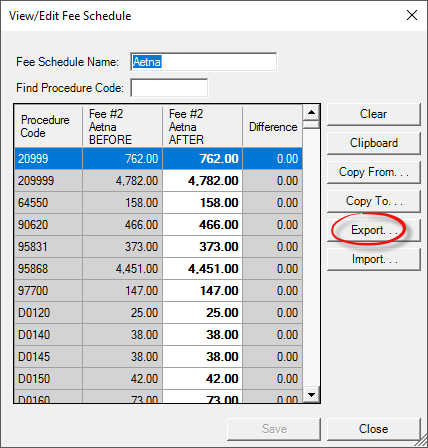The height and width of the screenshot is (448, 428).
Task: Click the window resize grip corner
Action: point(422,442)
